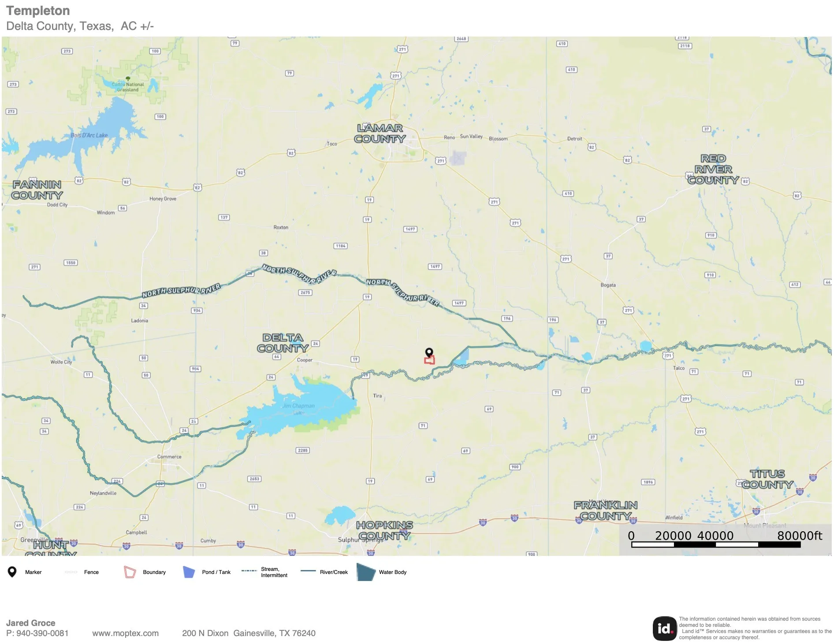Click the Commerce town label
Viewport: 834px width, 644px height.
(169, 457)
